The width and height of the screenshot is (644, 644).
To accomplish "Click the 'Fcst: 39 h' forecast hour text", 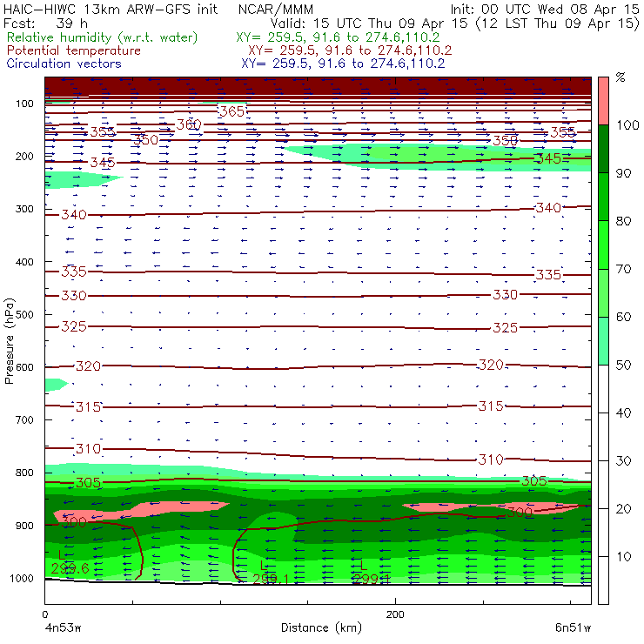I will (45, 23).
